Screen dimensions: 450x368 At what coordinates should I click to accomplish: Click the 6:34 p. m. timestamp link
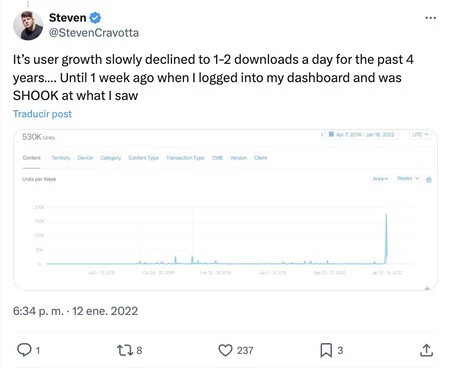click(x=38, y=311)
